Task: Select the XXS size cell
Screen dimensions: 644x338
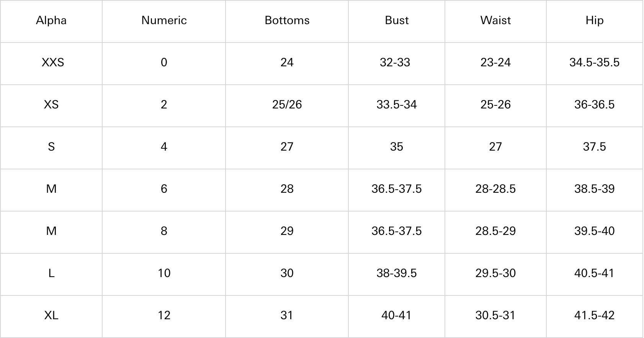Action: click(53, 62)
